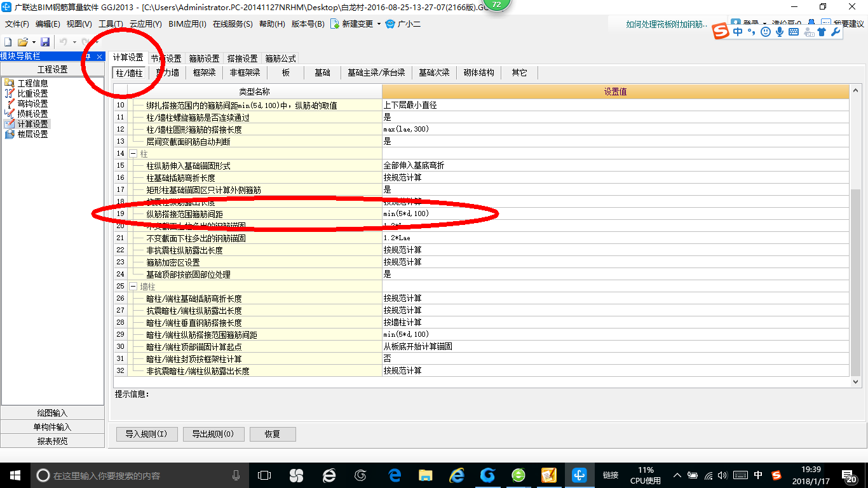Viewport: 868px width, 488px height.
Task: Show hidden tray icons chevron
Action: pos(677,475)
